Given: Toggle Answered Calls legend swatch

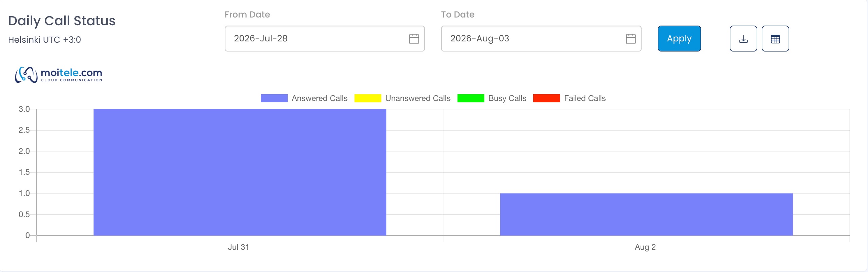Looking at the screenshot, I should [274, 98].
